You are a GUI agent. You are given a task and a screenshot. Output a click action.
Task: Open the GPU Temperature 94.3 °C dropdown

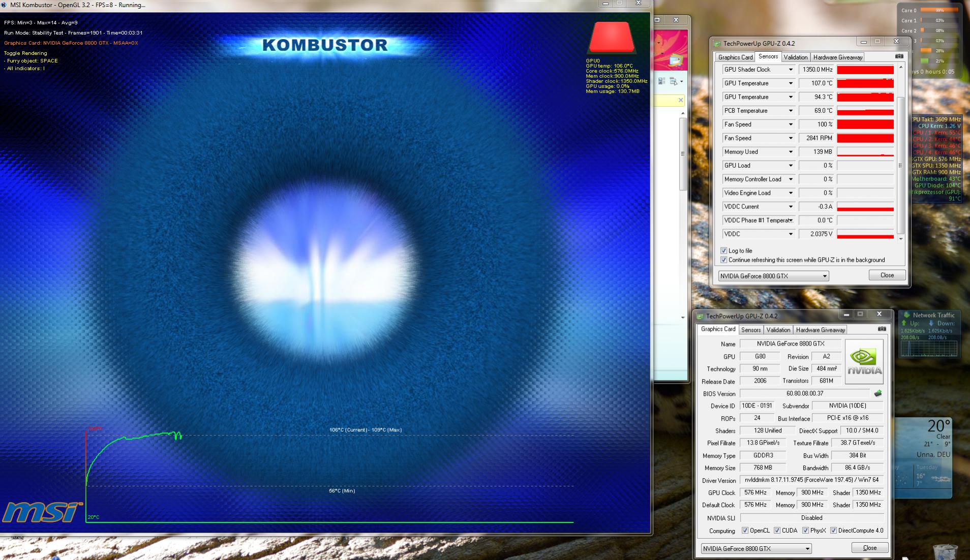tap(791, 97)
